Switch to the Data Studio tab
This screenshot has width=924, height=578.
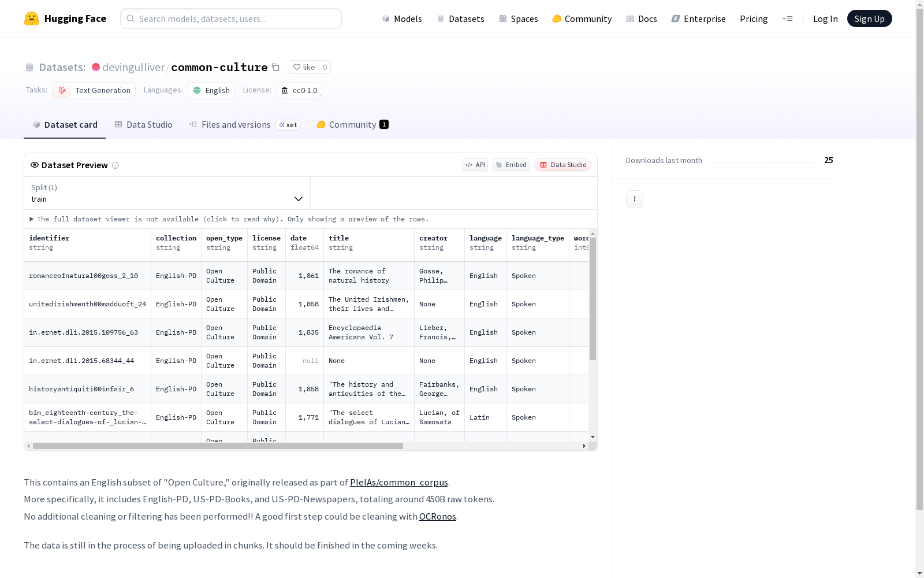pyautogui.click(x=143, y=125)
